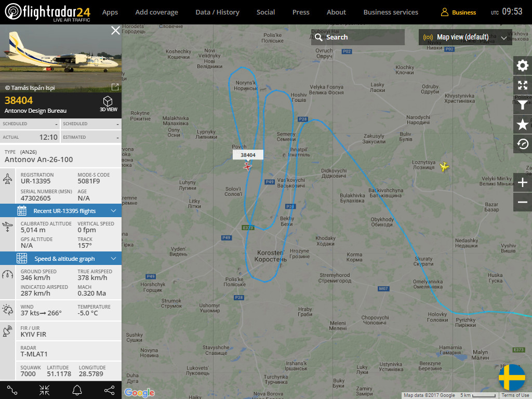Zoom in the map with plus button
The height and width of the screenshot is (399, 532).
tap(523, 182)
